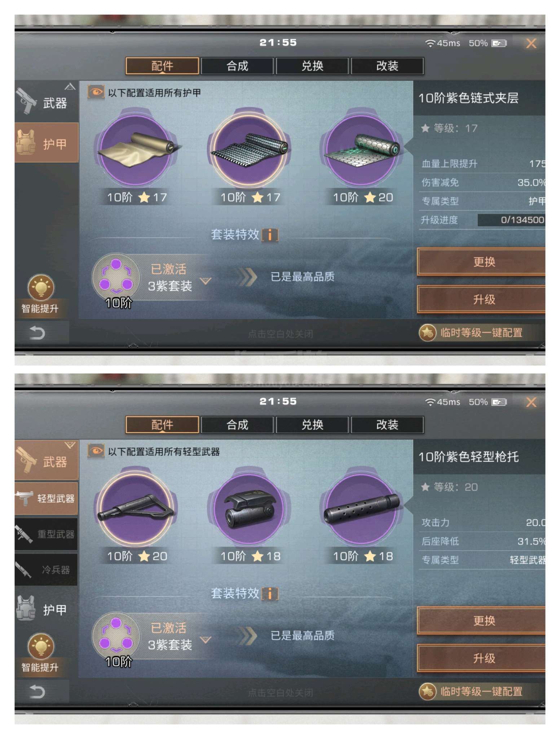Select 重型武器 in the weapon sidebar
The image size is (560, 739).
click(x=46, y=534)
